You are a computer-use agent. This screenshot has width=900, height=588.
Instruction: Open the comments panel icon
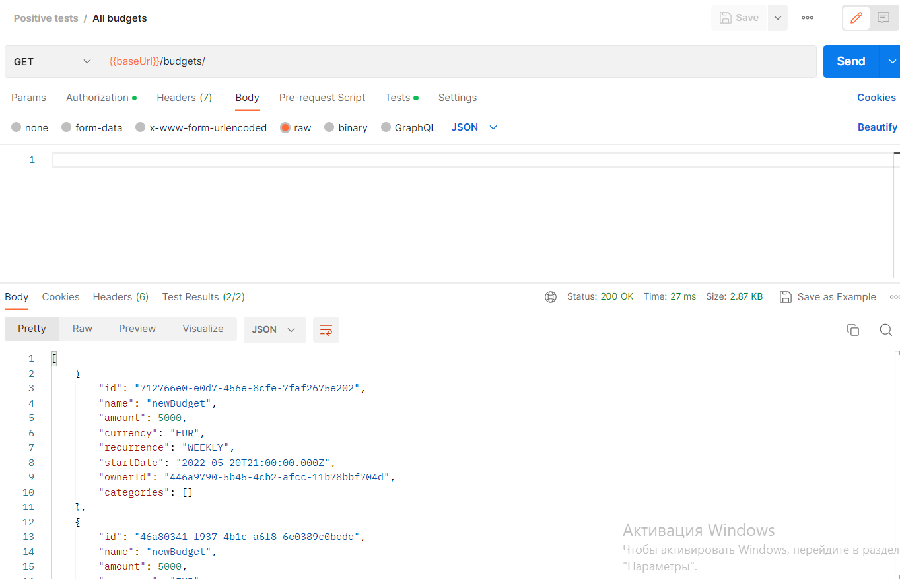coord(883,18)
